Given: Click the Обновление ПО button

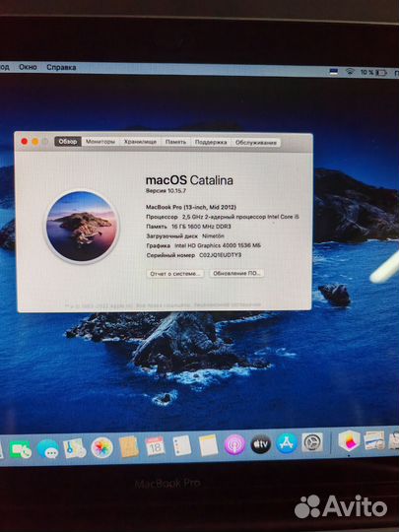Looking at the screenshot, I should point(236,273).
